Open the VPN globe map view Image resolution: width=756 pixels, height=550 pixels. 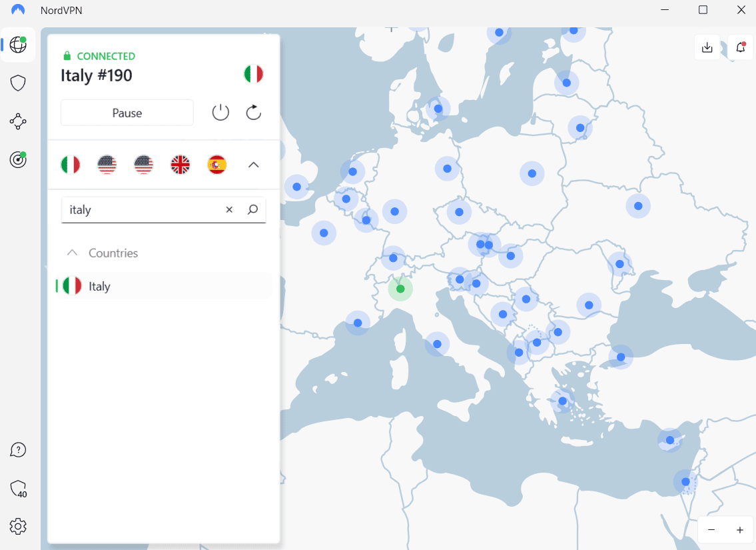[x=19, y=45]
